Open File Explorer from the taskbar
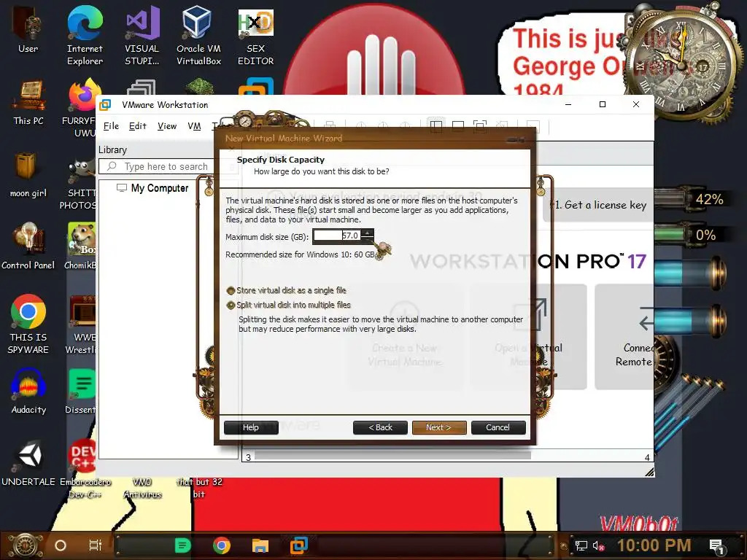Image resolution: width=747 pixels, height=560 pixels. tap(260, 545)
